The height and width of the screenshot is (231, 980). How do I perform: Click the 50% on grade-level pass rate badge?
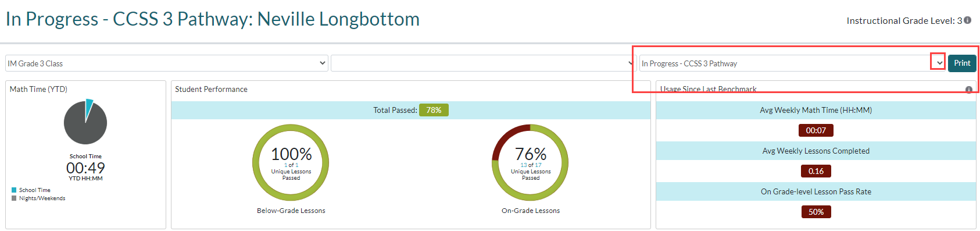pyautogui.click(x=816, y=212)
